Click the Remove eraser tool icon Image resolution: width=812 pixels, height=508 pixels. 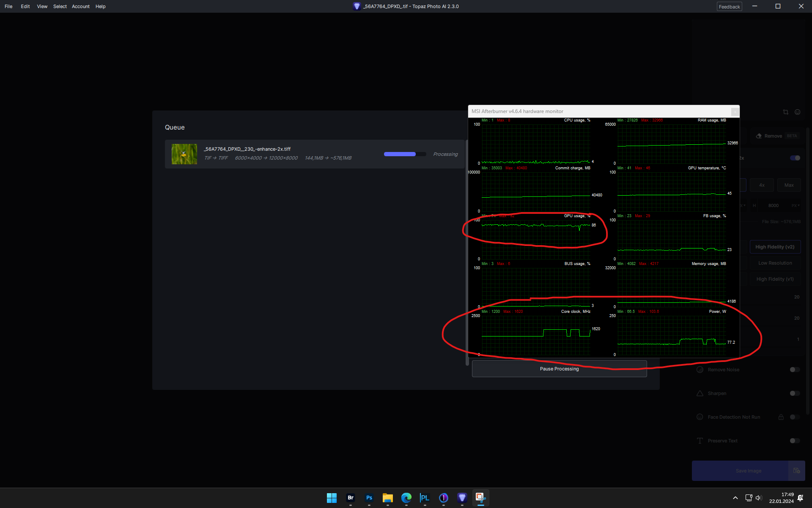(x=759, y=136)
